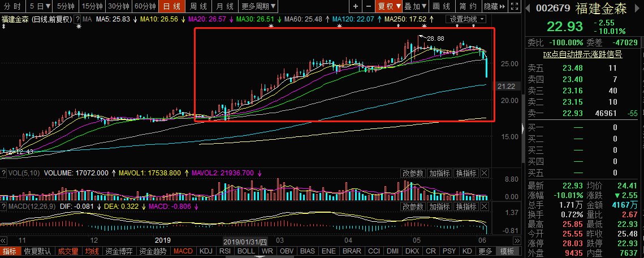The height and width of the screenshot is (258, 644).
Task: Toggle 成交量 indicator
Action: (x=68, y=251)
